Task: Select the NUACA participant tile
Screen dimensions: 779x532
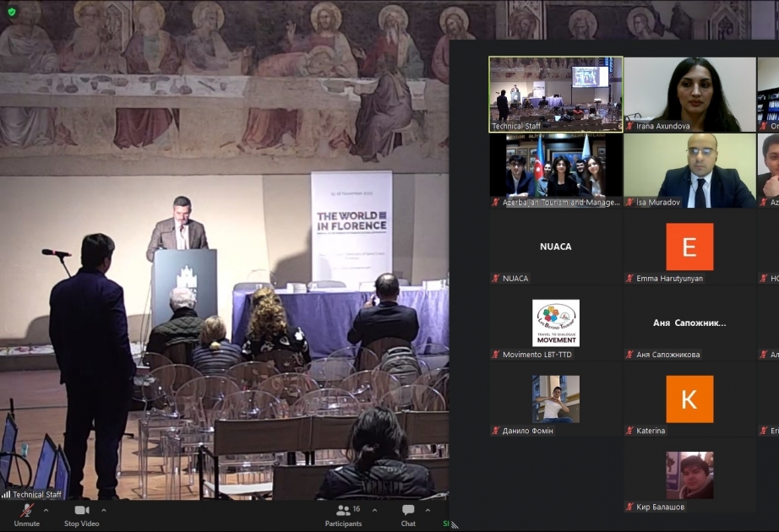Action: pyautogui.click(x=556, y=247)
